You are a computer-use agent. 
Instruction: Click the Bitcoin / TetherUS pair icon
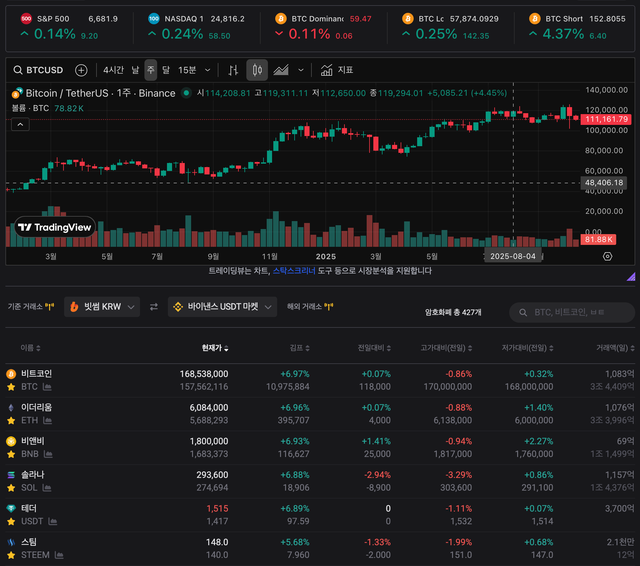pyautogui.click(x=17, y=93)
